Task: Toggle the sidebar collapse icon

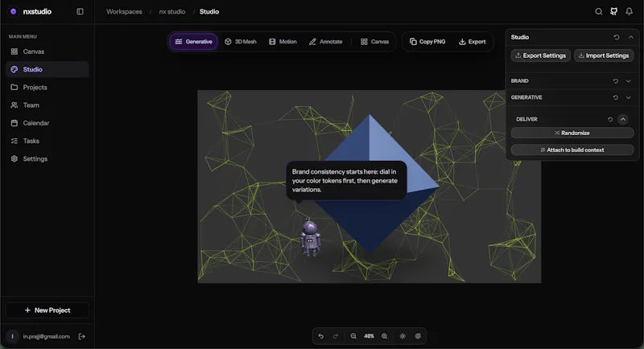Action: pos(80,11)
